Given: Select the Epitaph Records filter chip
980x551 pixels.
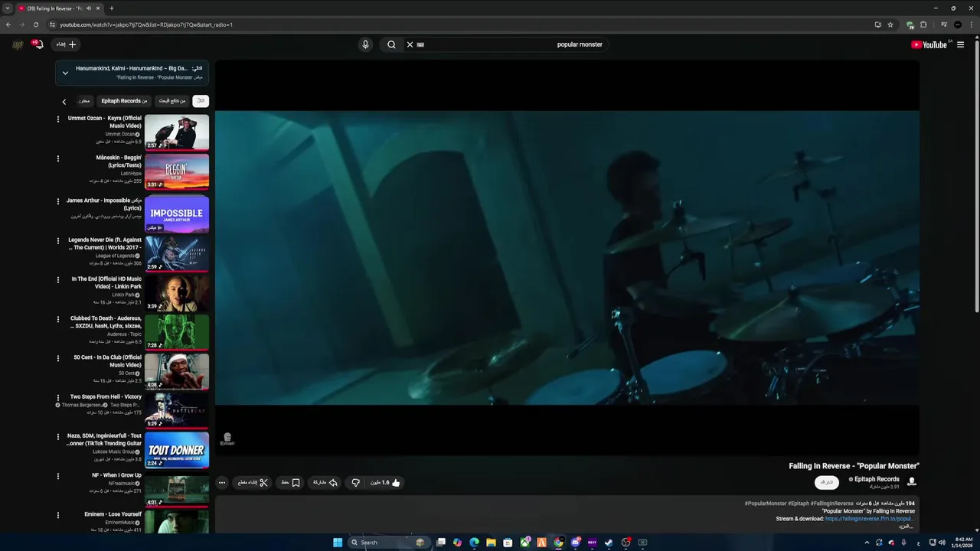Looking at the screenshot, I should 124,101.
